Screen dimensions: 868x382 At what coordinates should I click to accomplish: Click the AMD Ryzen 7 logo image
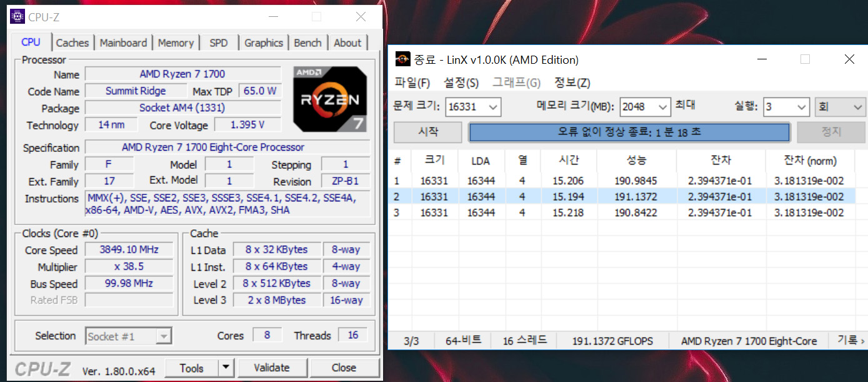tap(330, 99)
